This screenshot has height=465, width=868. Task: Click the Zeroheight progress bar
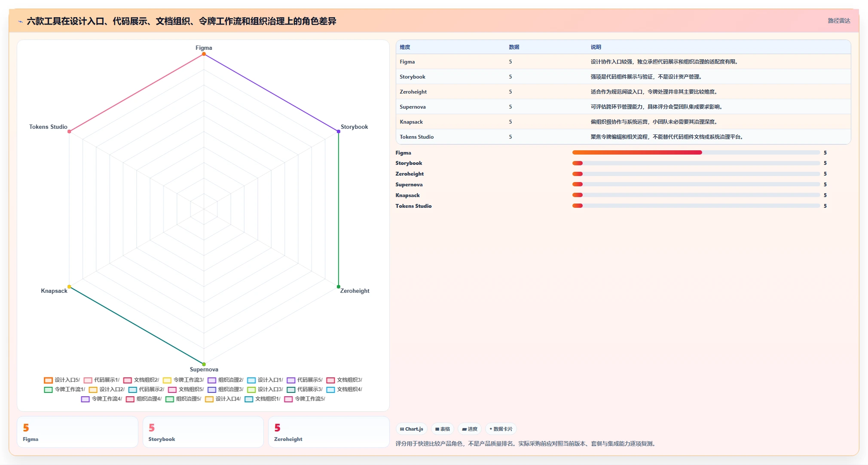tap(696, 174)
